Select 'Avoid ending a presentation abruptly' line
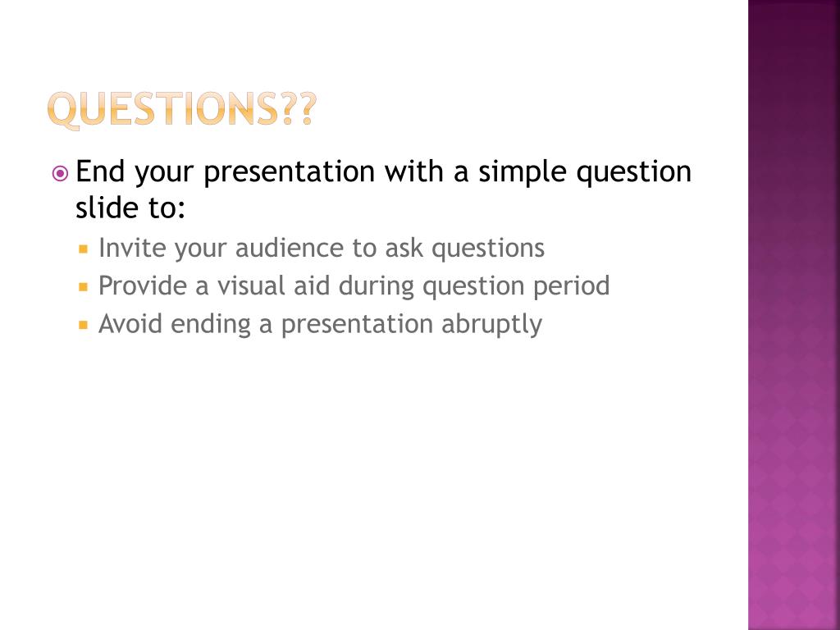Screen dimensions: 840x630 [321, 325]
